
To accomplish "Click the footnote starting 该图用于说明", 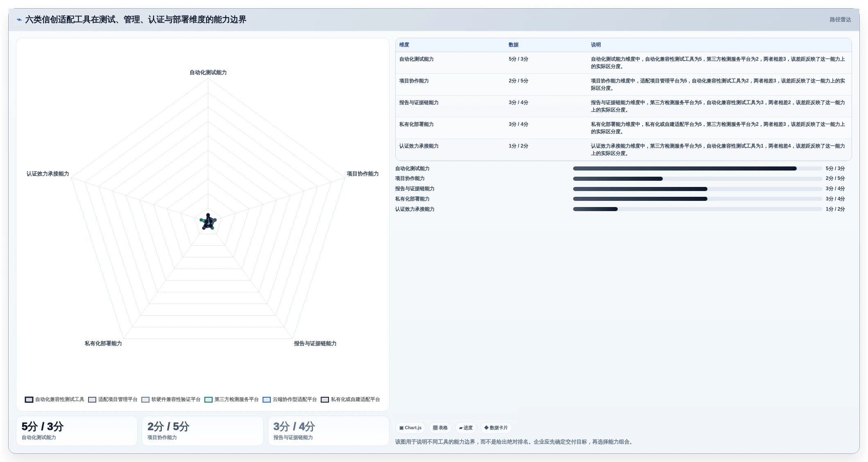I will click(x=514, y=442).
